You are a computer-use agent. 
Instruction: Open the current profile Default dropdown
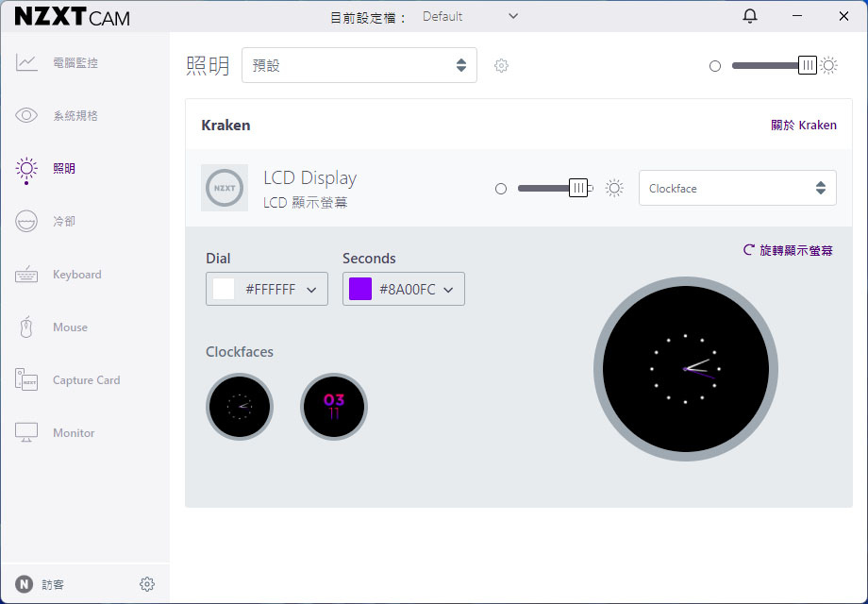click(470, 17)
